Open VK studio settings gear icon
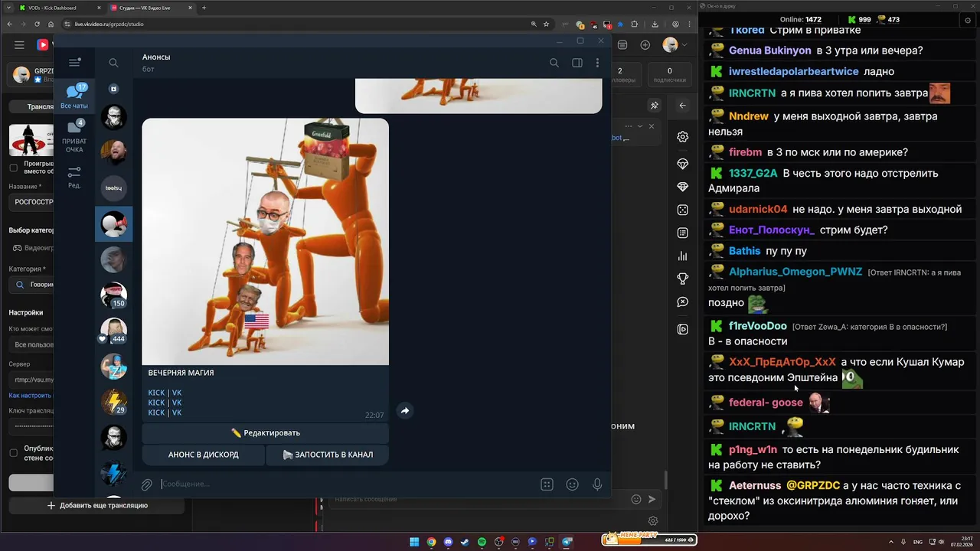 coord(682,137)
